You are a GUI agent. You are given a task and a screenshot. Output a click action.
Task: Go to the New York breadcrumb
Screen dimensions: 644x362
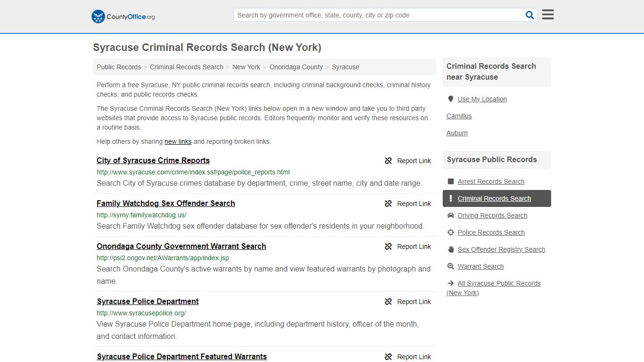[246, 67]
